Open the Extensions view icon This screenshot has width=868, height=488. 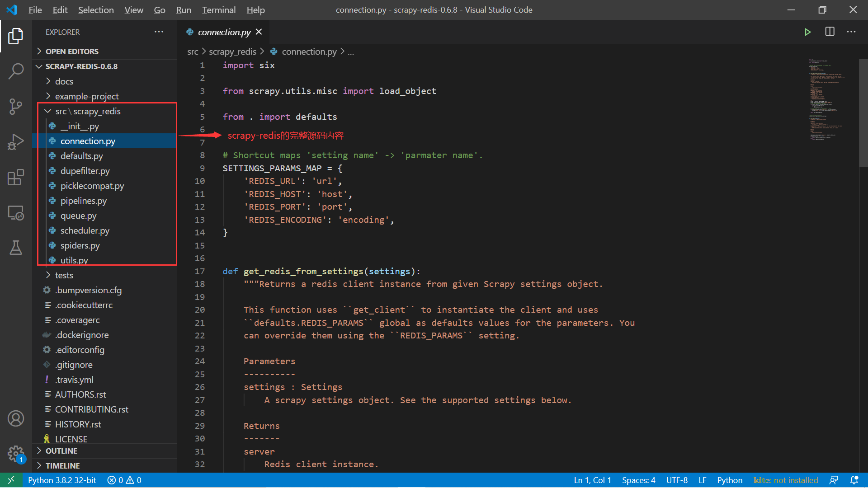[16, 177]
